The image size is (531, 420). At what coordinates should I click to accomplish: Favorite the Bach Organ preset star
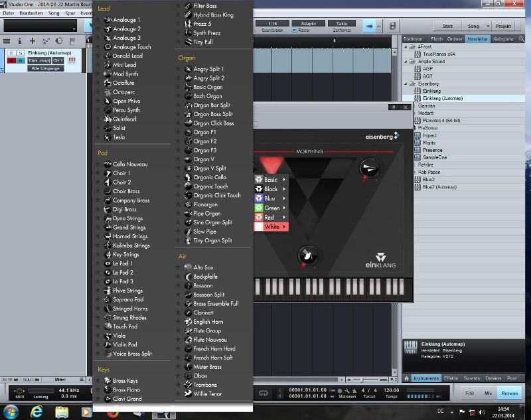click(x=178, y=96)
